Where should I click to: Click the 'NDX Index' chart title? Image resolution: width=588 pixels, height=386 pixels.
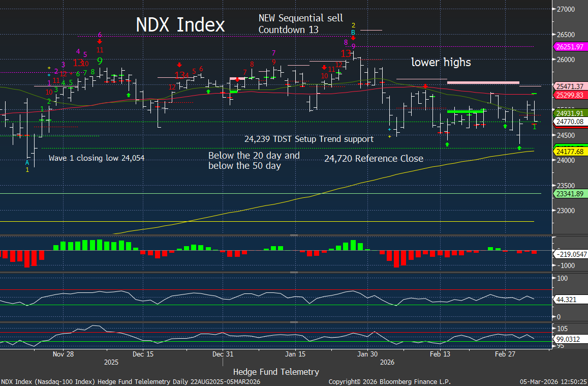(180, 25)
